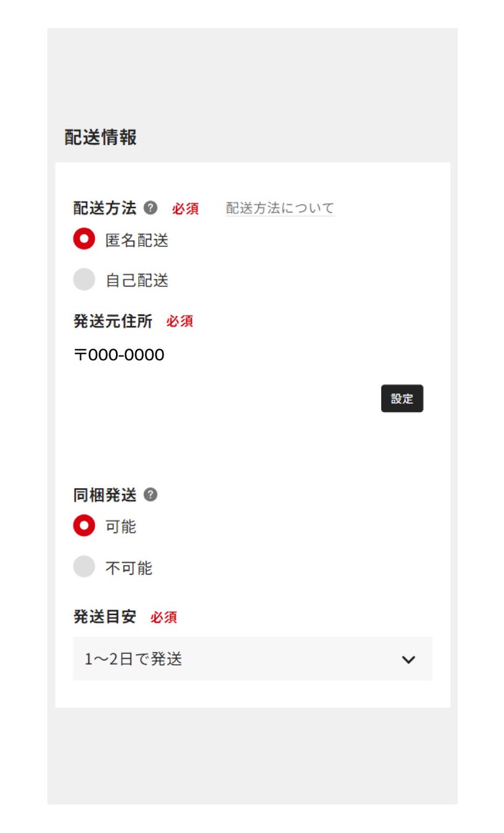Image resolution: width=504 pixels, height=833 pixels.
Task: Select 可能 for 同梱発送
Action: pos(84,526)
